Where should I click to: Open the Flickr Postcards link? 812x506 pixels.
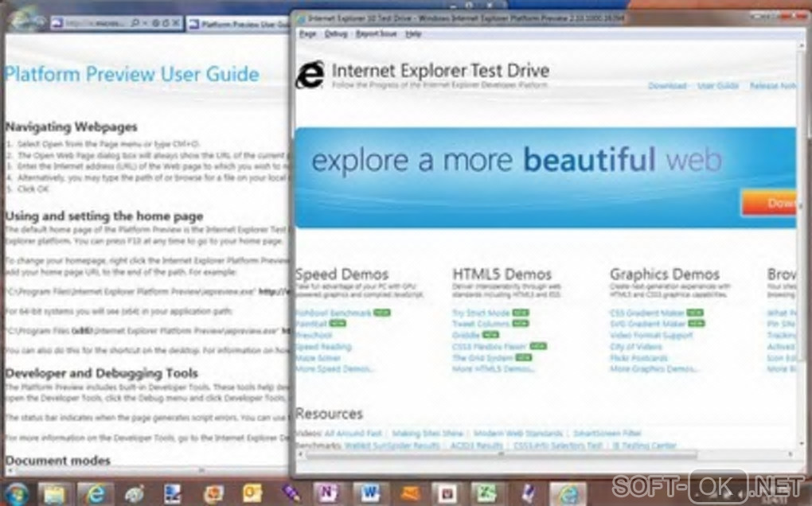pyautogui.click(x=638, y=358)
